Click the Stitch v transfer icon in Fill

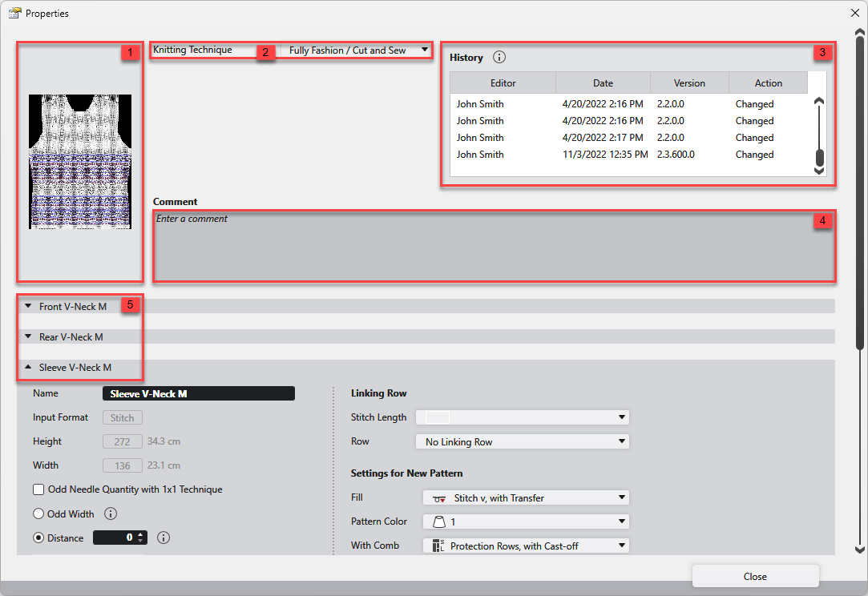(438, 498)
